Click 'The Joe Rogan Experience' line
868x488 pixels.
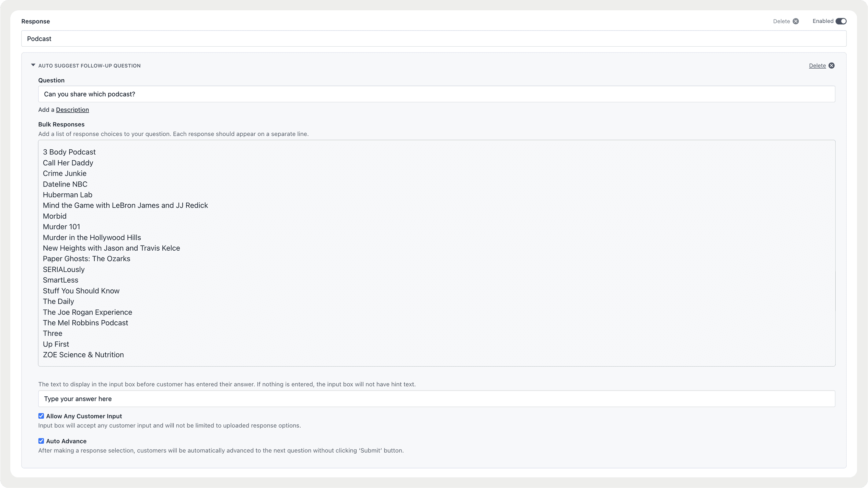tap(88, 312)
